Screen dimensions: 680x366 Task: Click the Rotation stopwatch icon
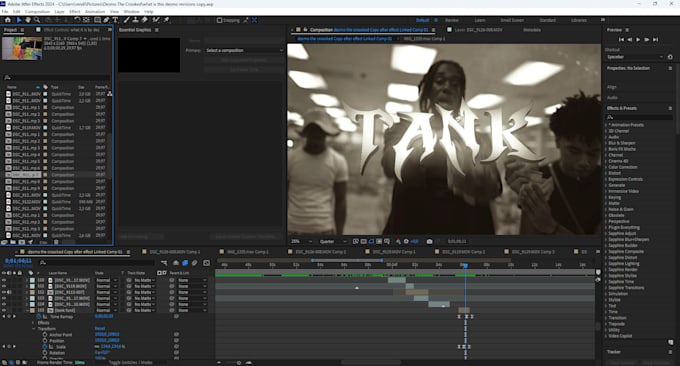tap(45, 353)
